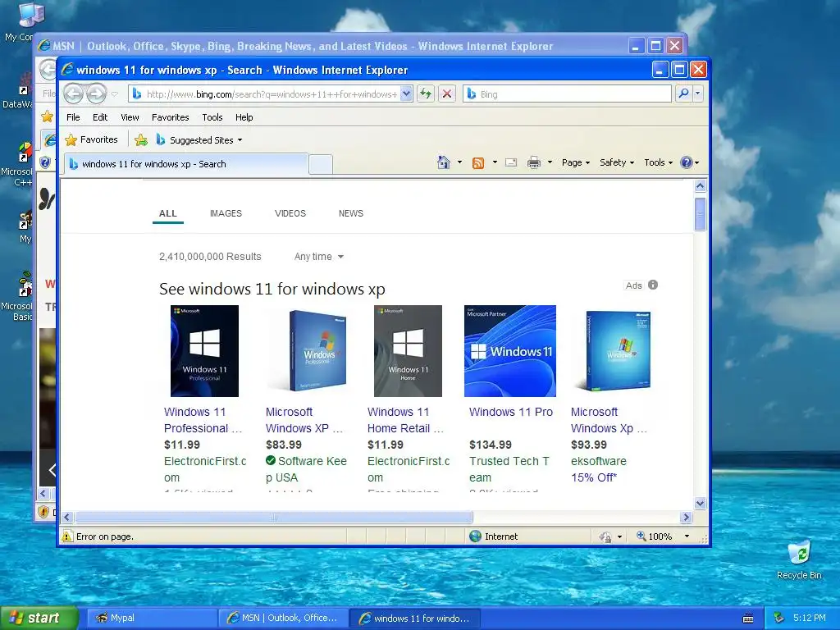Image resolution: width=840 pixels, height=630 pixels.
Task: Switch to Mypal taskbar button
Action: click(x=152, y=618)
